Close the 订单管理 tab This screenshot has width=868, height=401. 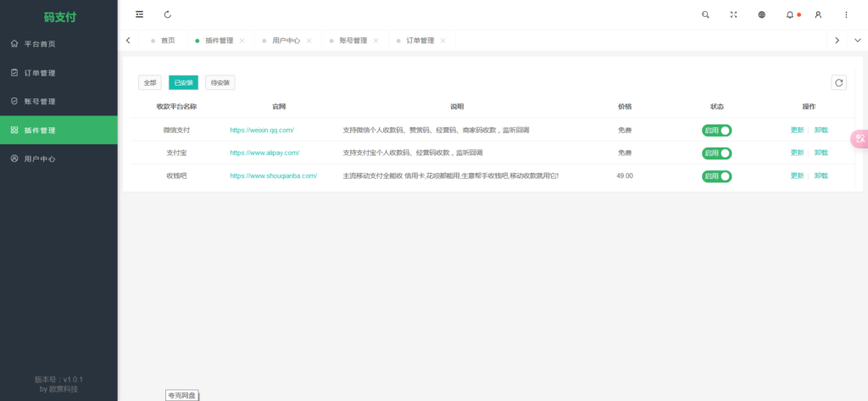[x=442, y=41]
